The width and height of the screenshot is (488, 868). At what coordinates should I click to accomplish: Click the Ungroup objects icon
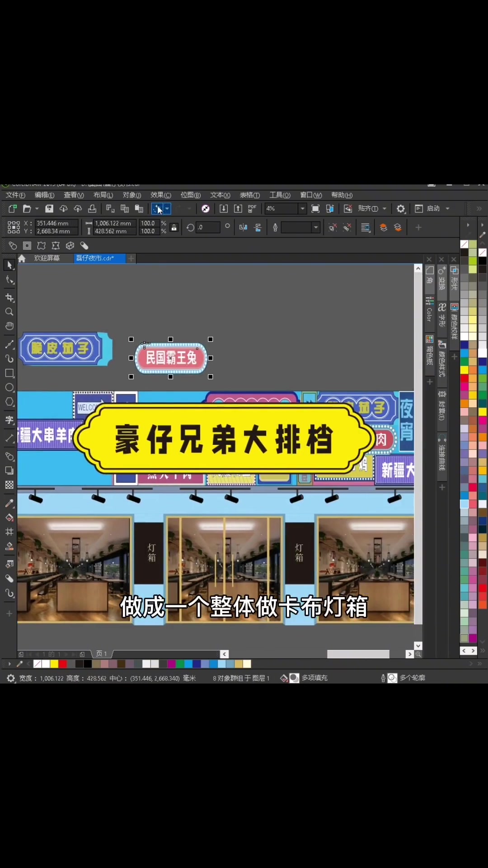click(x=333, y=227)
